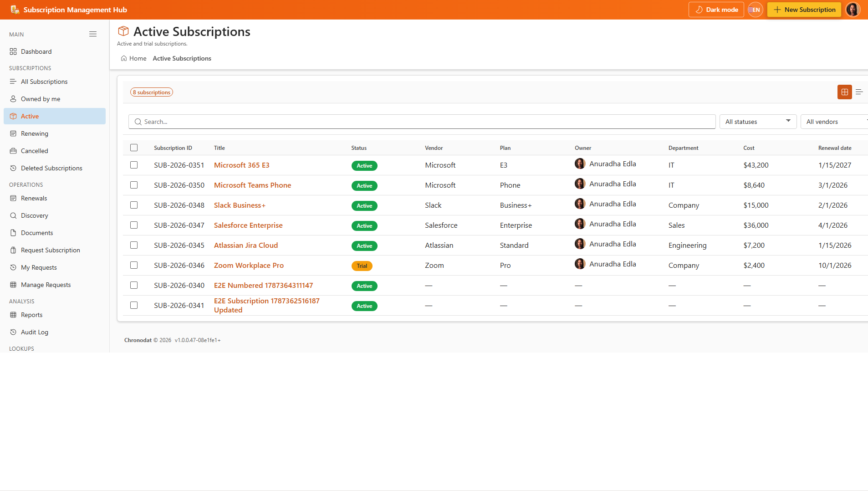
Task: Click the $43,200 cost cell
Action: pyautogui.click(x=756, y=165)
